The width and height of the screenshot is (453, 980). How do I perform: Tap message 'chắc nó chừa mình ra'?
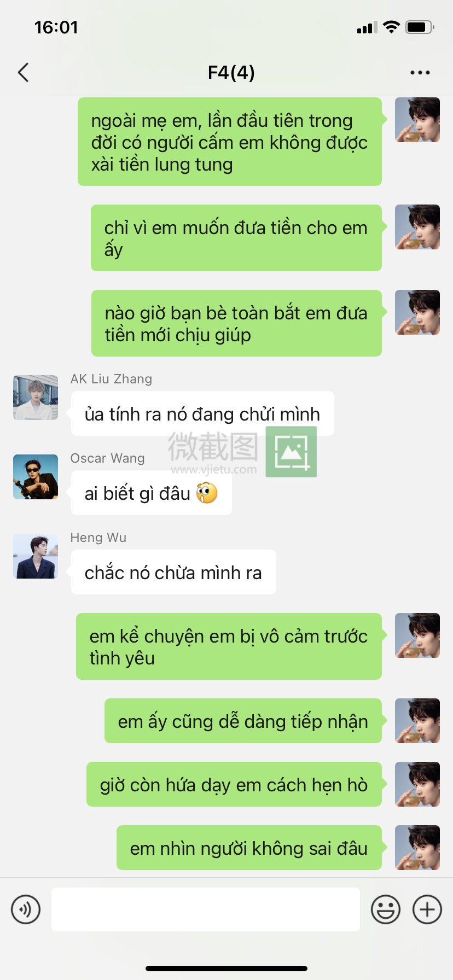click(x=173, y=573)
